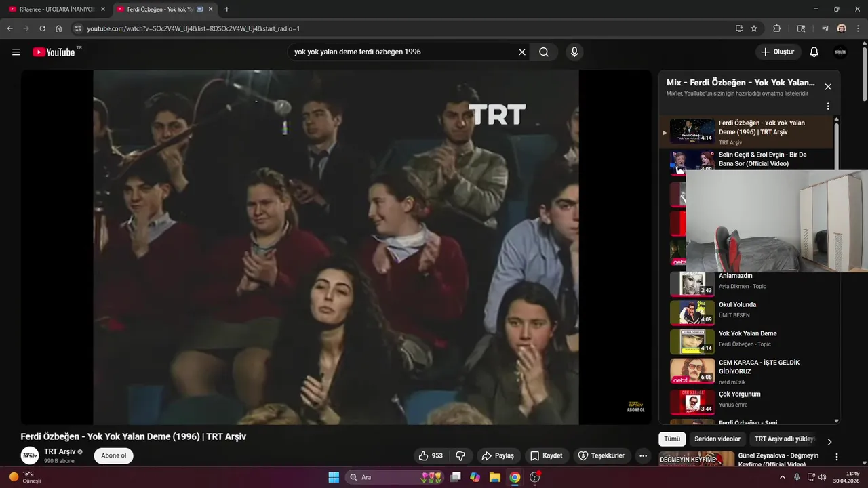View site information in address bar
Image resolution: width=868 pixels, height=488 pixels.
(78, 28)
